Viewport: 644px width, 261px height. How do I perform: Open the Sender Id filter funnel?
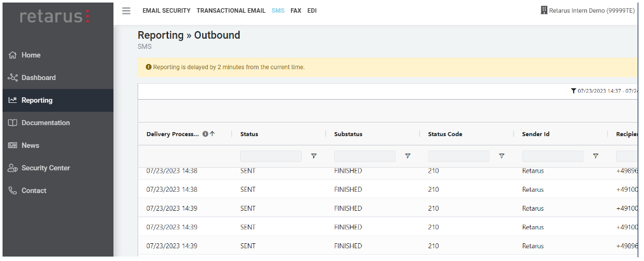595,156
